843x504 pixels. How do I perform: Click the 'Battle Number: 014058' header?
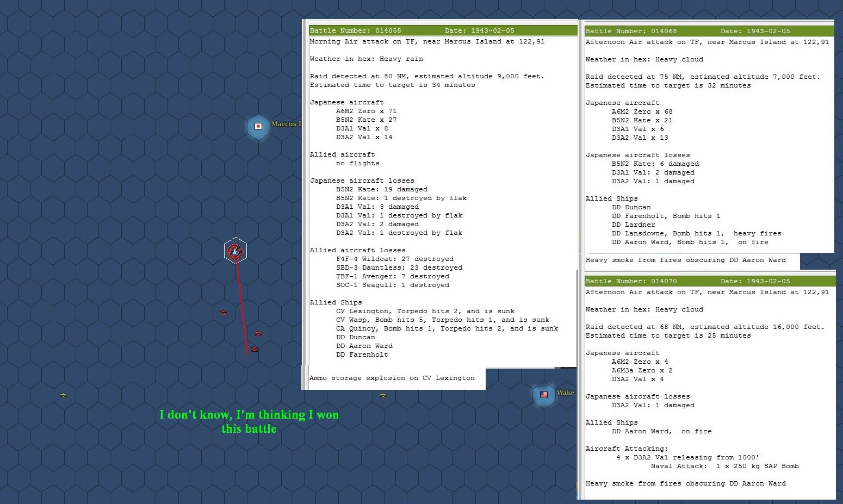[x=443, y=30]
